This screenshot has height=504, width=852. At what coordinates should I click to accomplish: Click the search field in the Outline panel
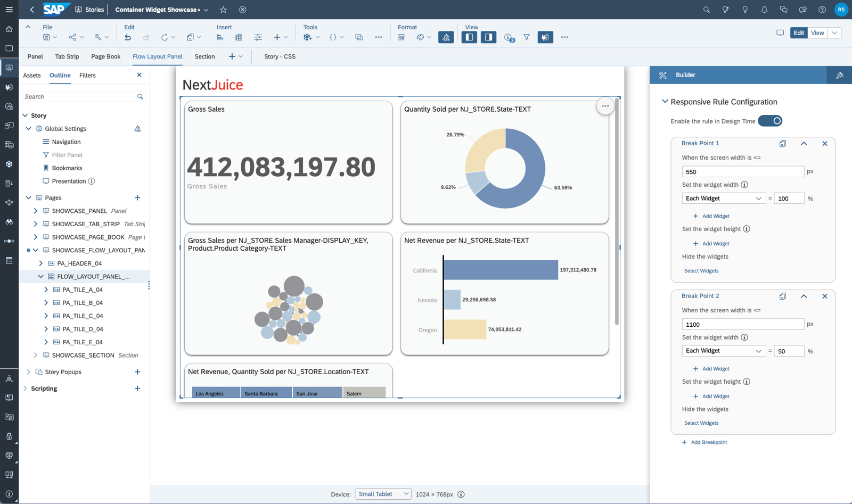point(80,96)
